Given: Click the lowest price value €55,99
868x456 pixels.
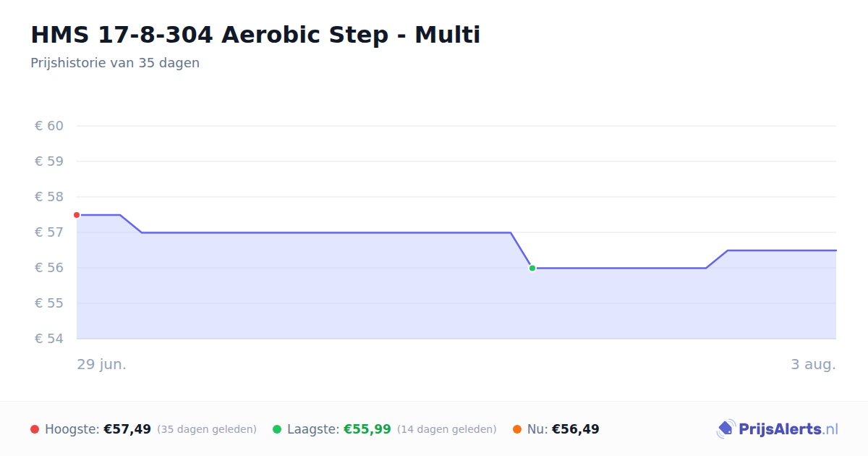Looking at the screenshot, I should pyautogui.click(x=367, y=429).
